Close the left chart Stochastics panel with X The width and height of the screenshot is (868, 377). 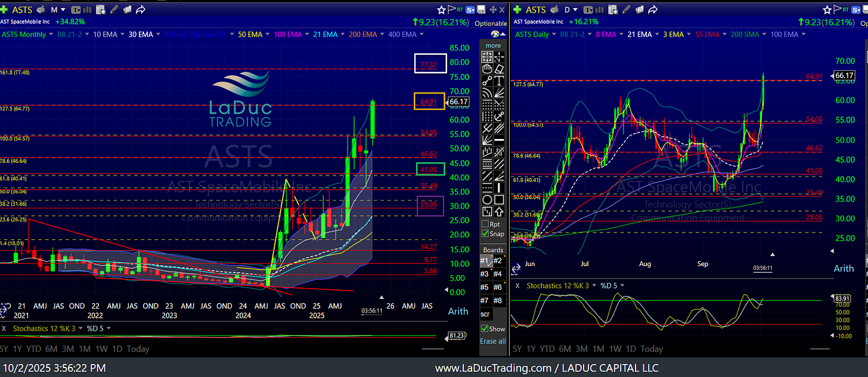[4, 328]
